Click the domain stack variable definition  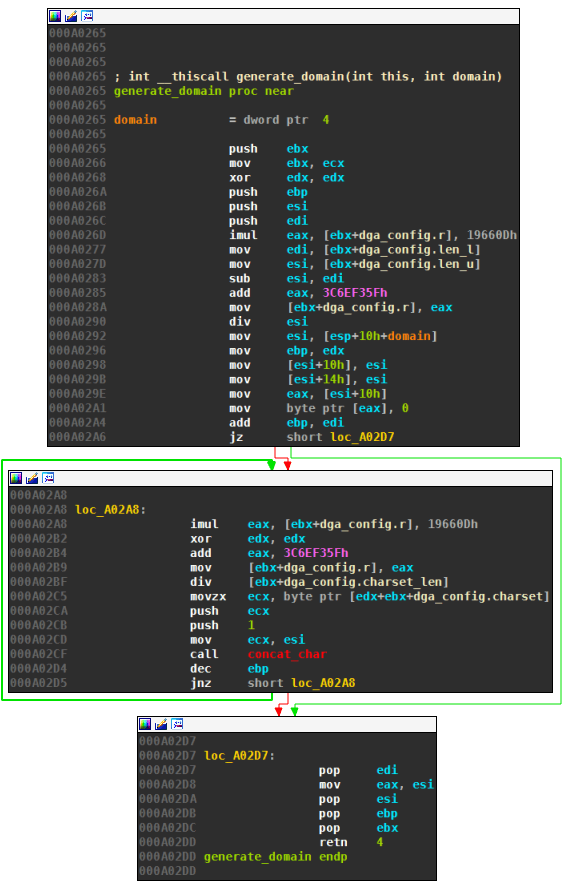point(135,120)
